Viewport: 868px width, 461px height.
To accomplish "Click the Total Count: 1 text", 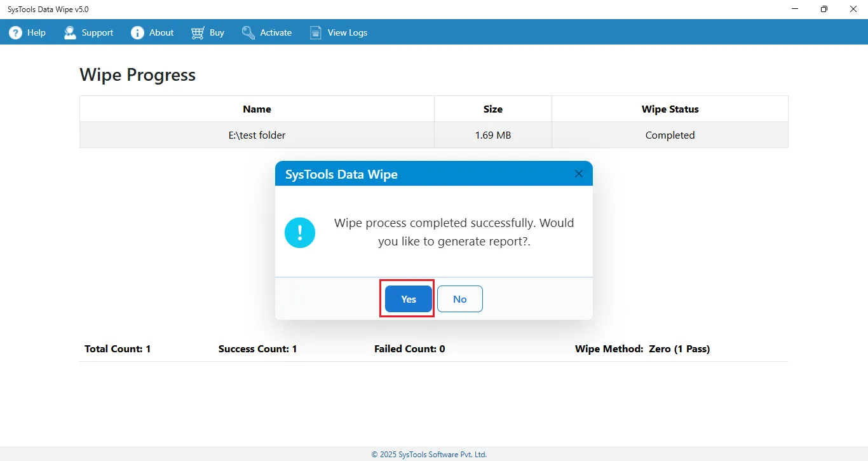I will pos(118,348).
